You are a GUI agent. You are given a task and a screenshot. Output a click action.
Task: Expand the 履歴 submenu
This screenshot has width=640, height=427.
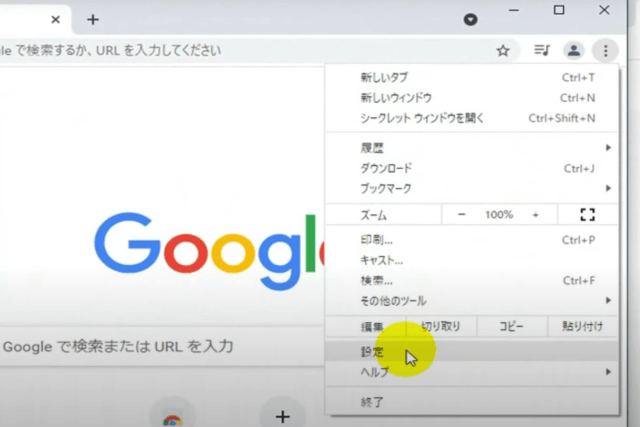pos(472,148)
